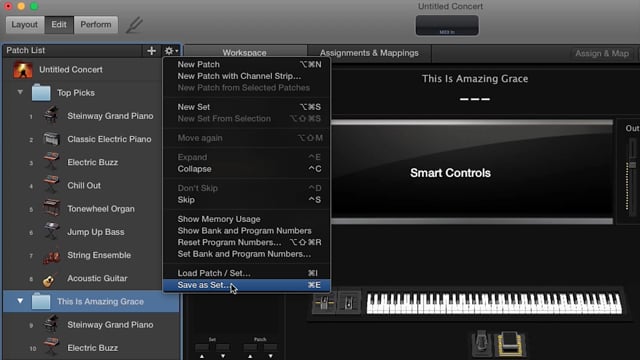Image resolution: width=640 pixels, height=360 pixels.
Task: Open the Assignments & Mappings tab
Action: 369,53
